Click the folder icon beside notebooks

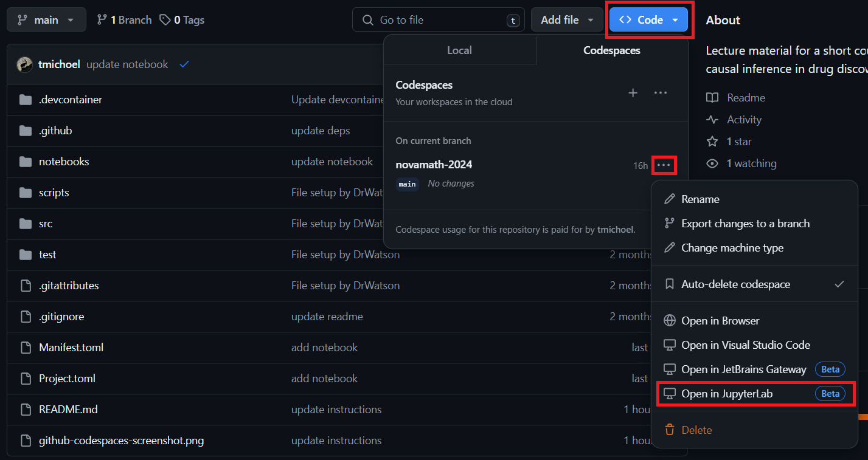click(x=26, y=162)
